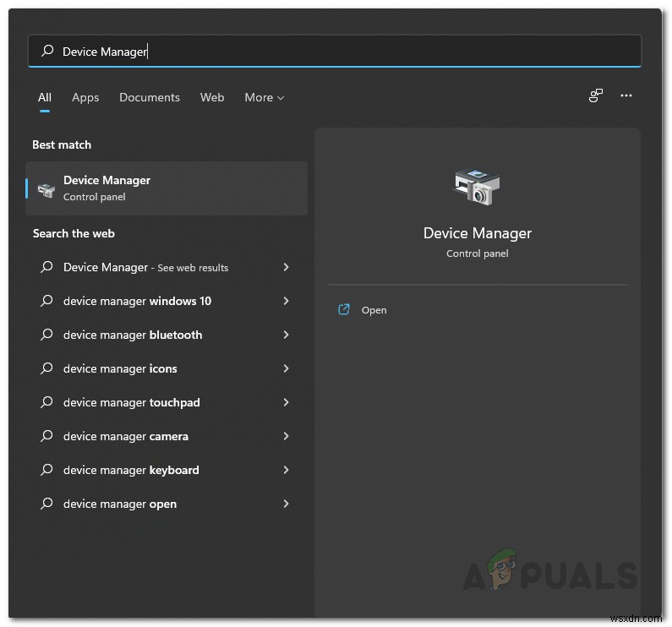Select 'device manager camera' suggestion
The height and width of the screenshot is (627, 672).
tap(167, 436)
